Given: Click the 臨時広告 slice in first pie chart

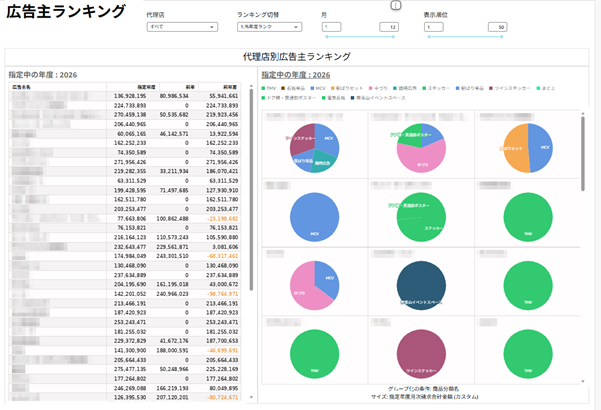Looking at the screenshot, I should click(x=322, y=162).
